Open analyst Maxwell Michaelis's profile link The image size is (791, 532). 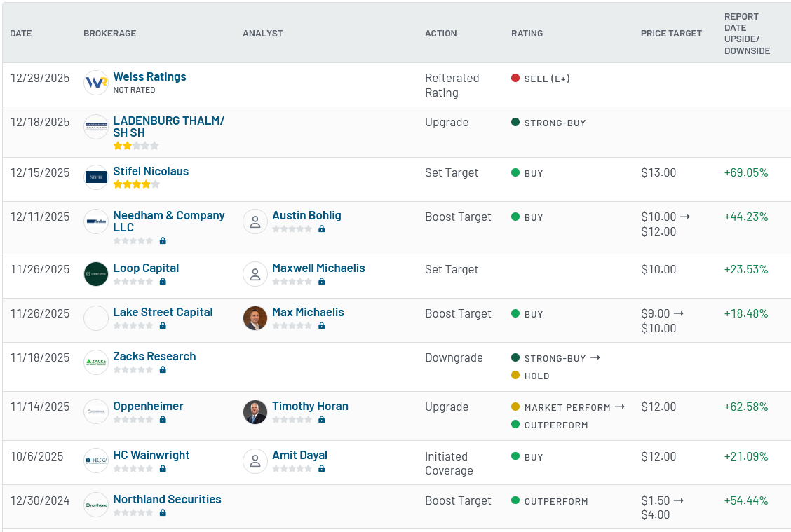(x=318, y=268)
